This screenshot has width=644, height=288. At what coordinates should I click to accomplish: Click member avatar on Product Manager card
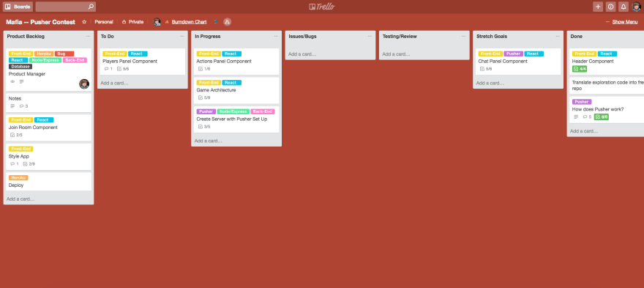[84, 84]
